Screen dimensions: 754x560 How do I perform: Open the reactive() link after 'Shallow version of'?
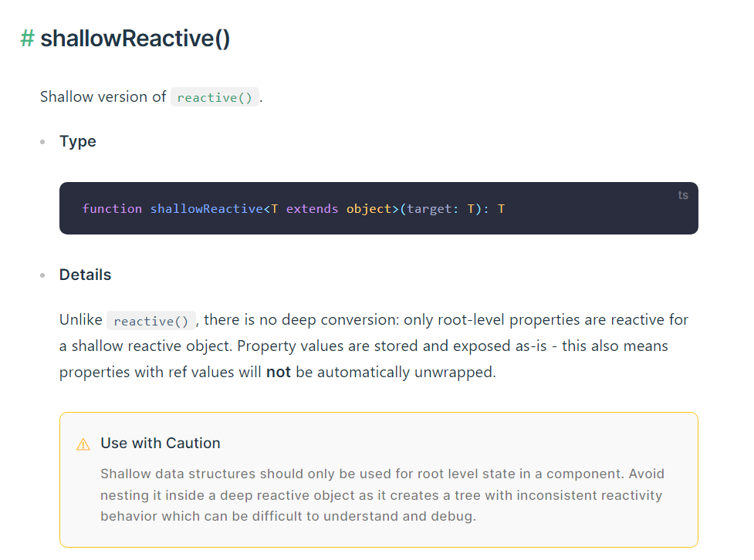(215, 98)
